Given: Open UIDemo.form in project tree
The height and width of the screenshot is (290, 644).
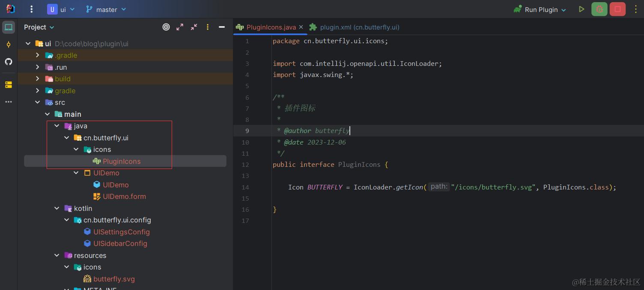Looking at the screenshot, I should tap(124, 196).
